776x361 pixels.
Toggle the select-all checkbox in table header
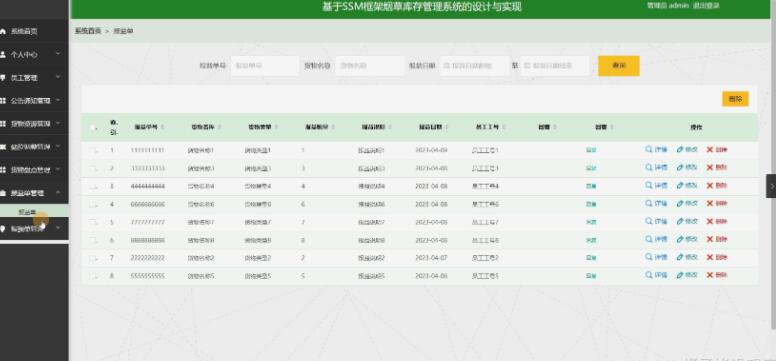click(93, 128)
